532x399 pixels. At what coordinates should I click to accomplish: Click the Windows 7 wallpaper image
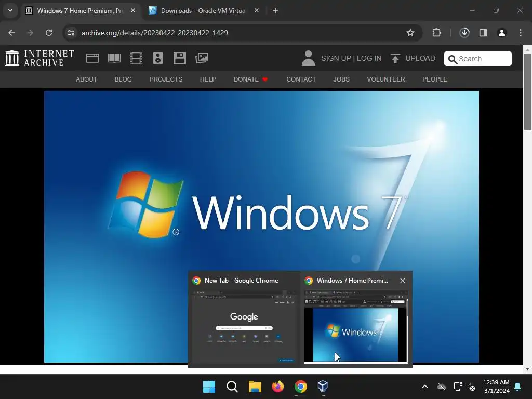261,227
